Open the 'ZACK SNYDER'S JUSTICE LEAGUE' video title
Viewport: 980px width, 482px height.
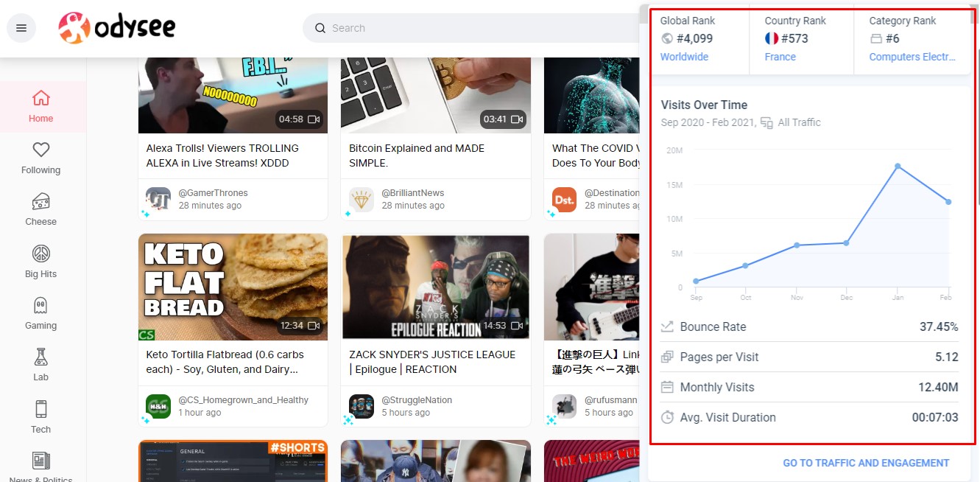click(x=432, y=362)
